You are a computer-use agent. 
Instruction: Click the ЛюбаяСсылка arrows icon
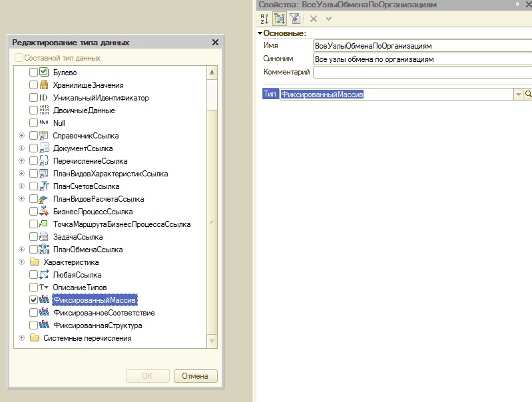pyautogui.click(x=44, y=274)
